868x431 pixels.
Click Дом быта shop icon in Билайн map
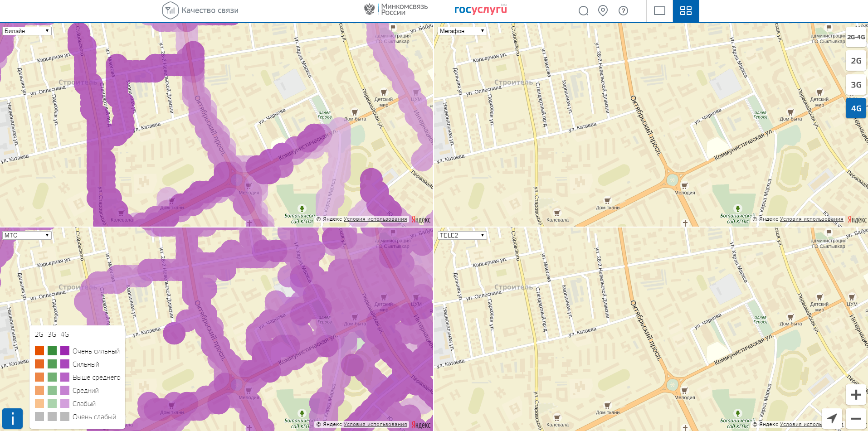355,112
